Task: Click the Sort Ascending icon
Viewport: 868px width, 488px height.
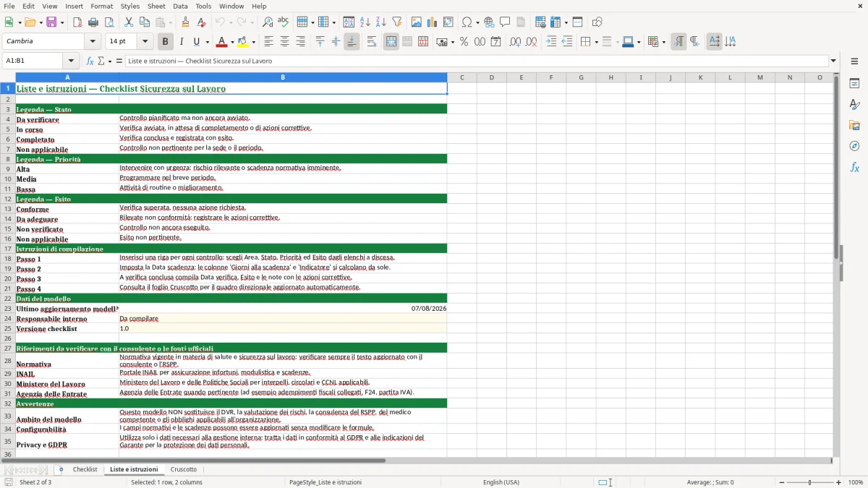Action: coord(365,22)
